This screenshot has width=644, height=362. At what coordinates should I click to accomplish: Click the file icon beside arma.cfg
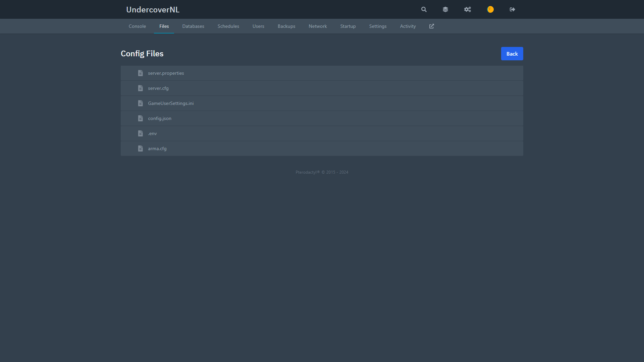tap(140, 148)
